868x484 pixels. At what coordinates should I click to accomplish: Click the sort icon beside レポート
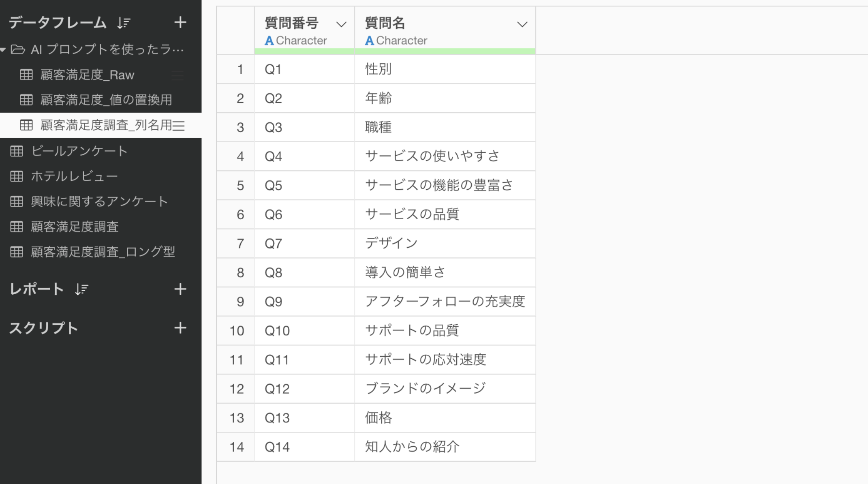click(x=81, y=289)
